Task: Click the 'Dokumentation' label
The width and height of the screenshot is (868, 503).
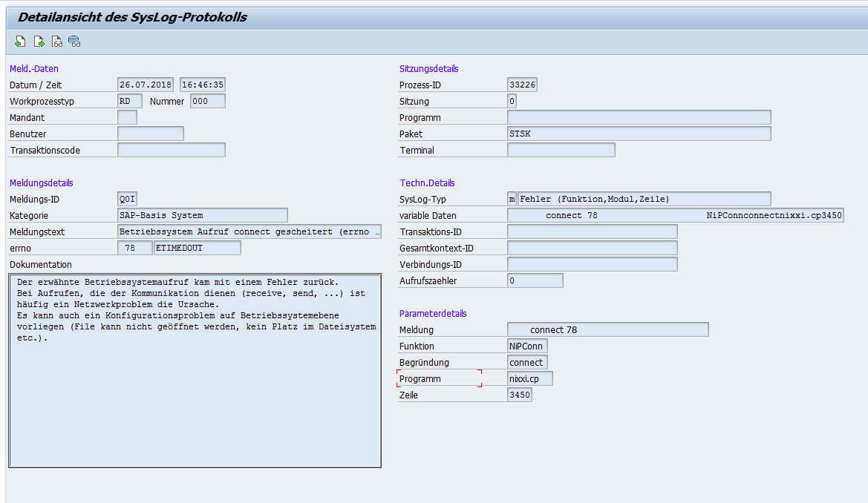Action: point(40,265)
